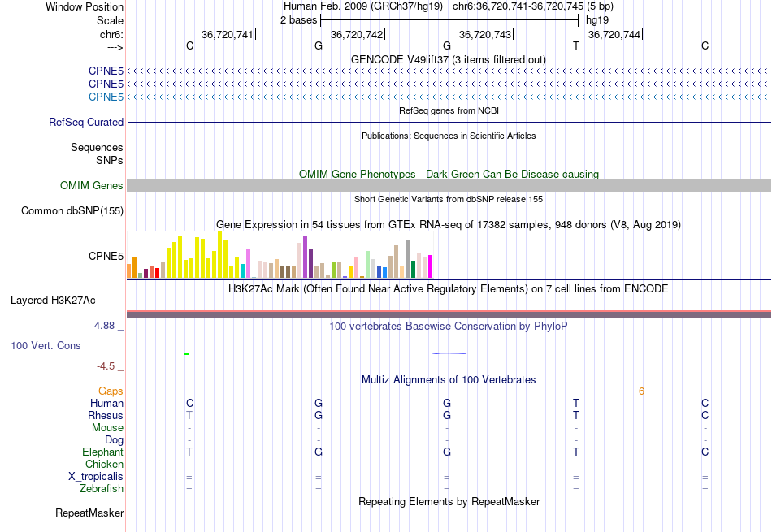Click the CPNE5 GTEx expression label

tap(106, 256)
